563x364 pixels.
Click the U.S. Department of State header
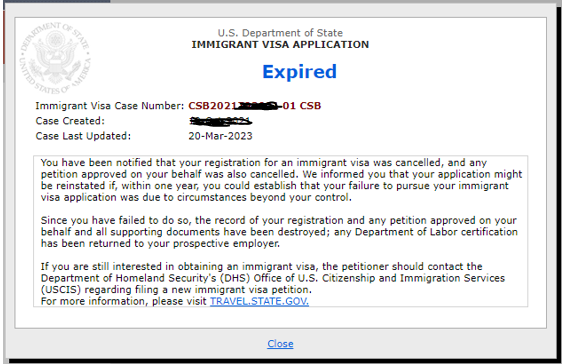click(280, 33)
